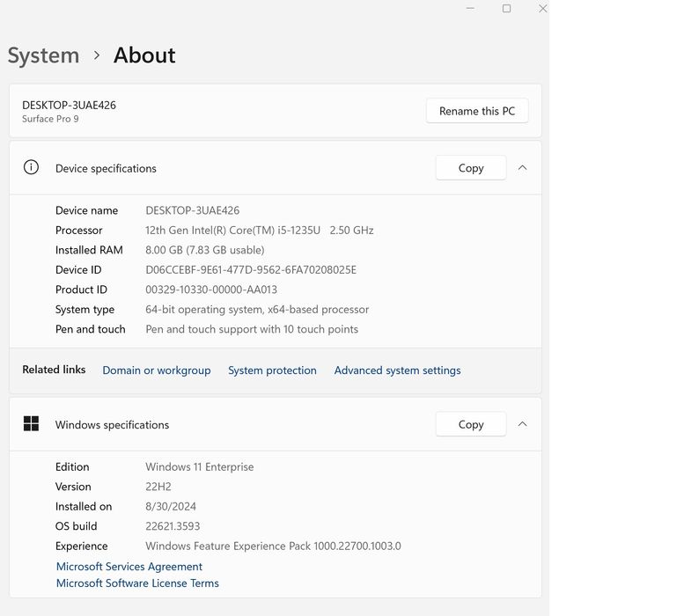Close the Settings window
Screen dimensions: 684x616
point(542,8)
